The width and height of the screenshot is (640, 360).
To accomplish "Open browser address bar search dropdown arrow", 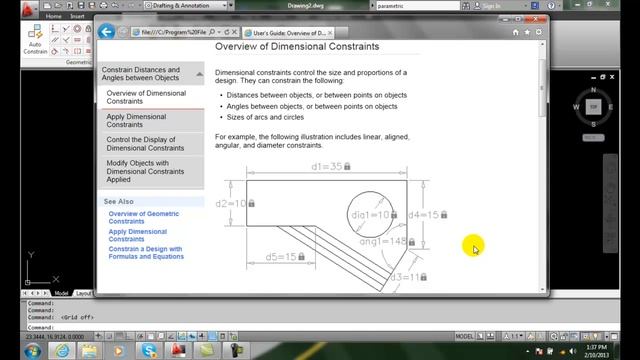I will coord(219,32).
